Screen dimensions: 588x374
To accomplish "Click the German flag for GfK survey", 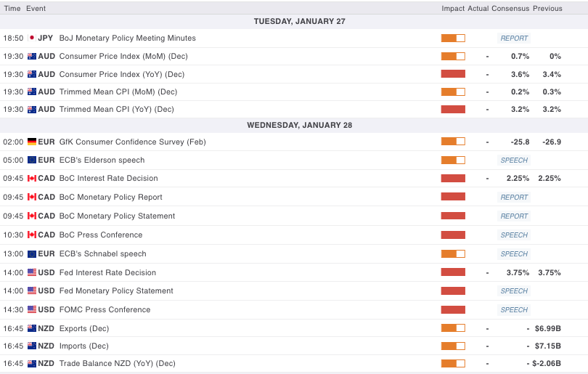I will (x=32, y=142).
